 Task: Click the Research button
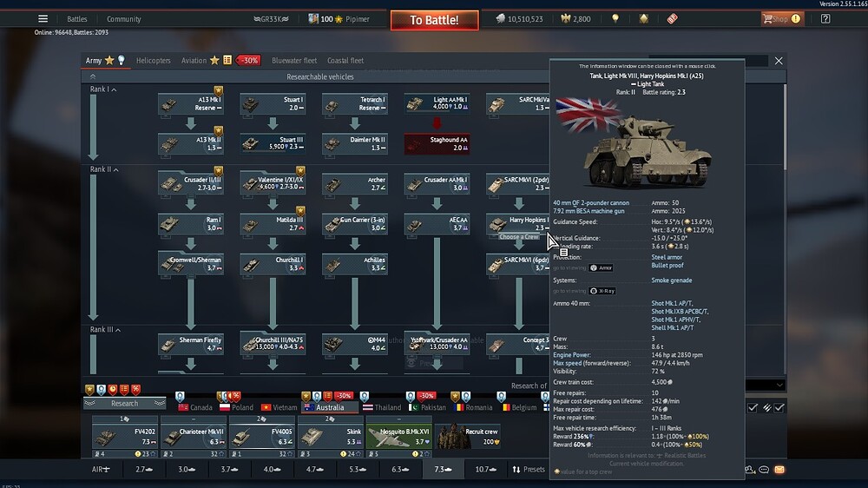click(124, 403)
